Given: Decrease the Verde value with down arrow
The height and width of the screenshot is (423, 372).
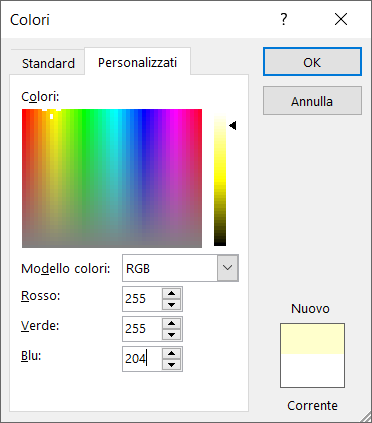Looking at the screenshot, I should pos(172,335).
